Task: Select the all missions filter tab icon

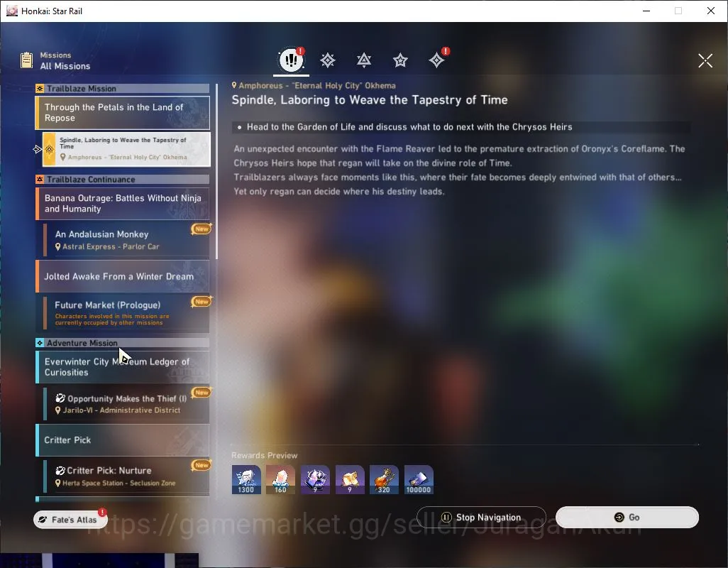Action: (x=291, y=60)
